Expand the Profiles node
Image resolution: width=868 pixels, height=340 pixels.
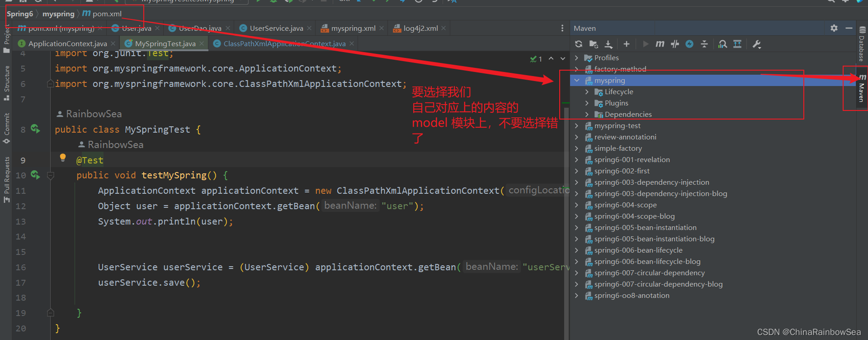click(577, 57)
